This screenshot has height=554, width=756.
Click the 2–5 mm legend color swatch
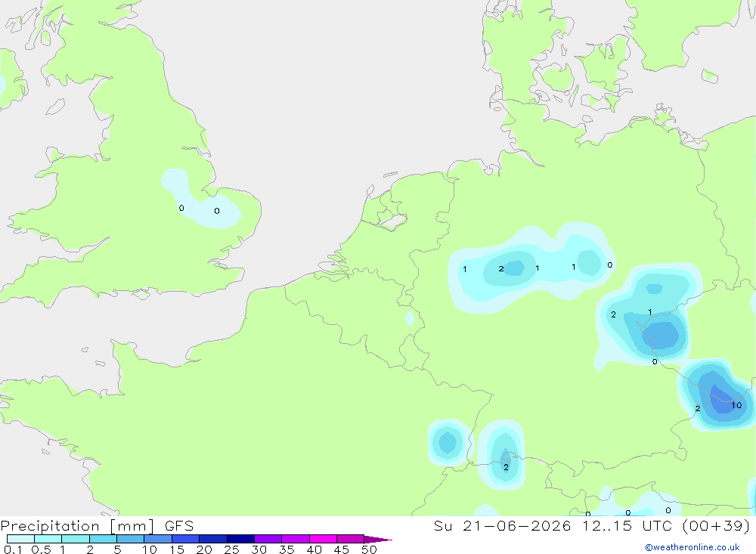(x=103, y=539)
